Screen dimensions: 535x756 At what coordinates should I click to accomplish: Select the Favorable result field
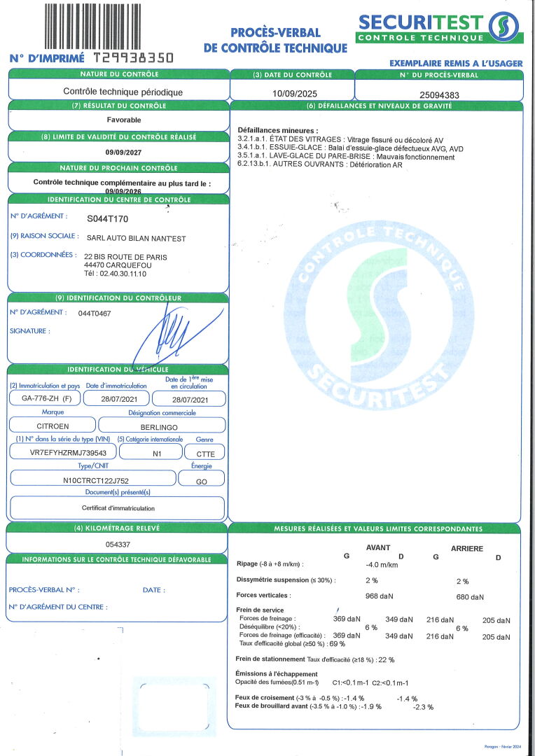[118, 120]
